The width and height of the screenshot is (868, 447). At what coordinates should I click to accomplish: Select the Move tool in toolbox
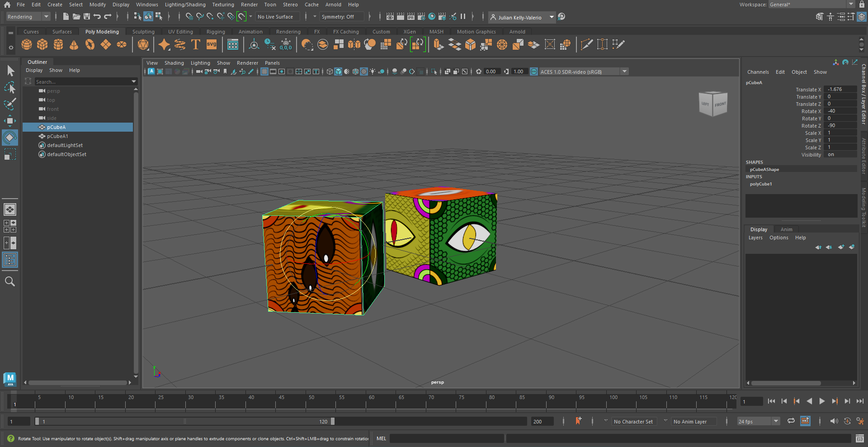[9, 120]
